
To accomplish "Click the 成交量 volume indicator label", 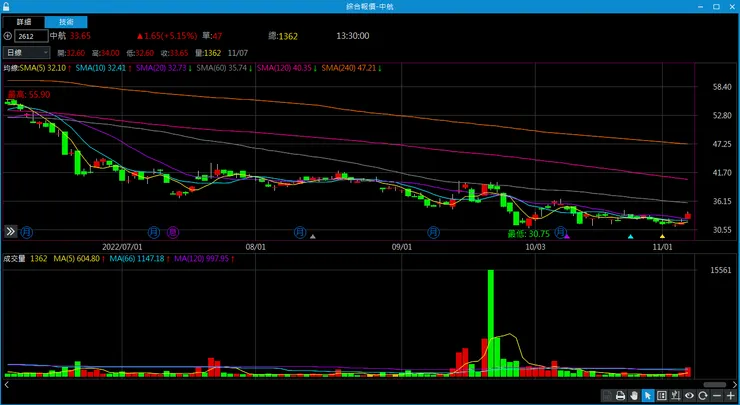I will [14, 259].
